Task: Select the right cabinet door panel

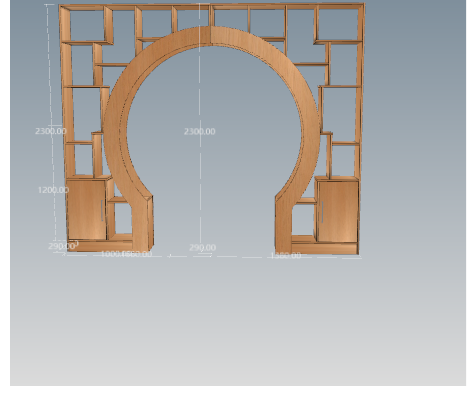Action: (x=338, y=212)
